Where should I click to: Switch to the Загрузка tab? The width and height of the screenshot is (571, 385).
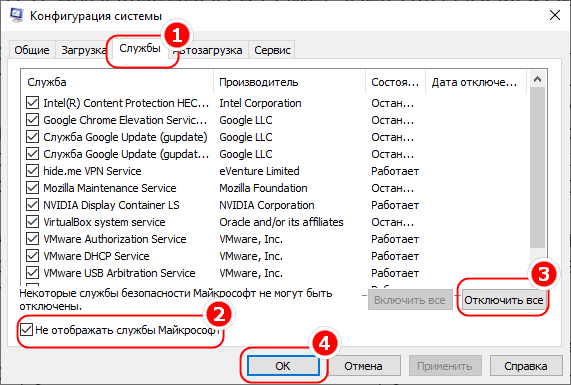coord(83,50)
